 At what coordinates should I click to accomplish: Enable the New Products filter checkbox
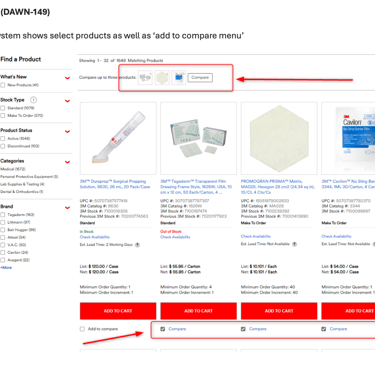3,85
